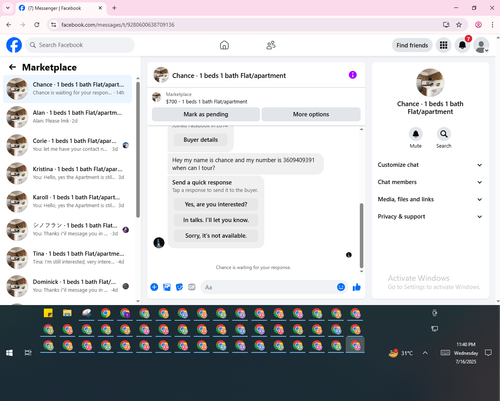The height and width of the screenshot is (401, 500).
Task: Open Tina conversation in list
Action: pyautogui.click(x=68, y=258)
